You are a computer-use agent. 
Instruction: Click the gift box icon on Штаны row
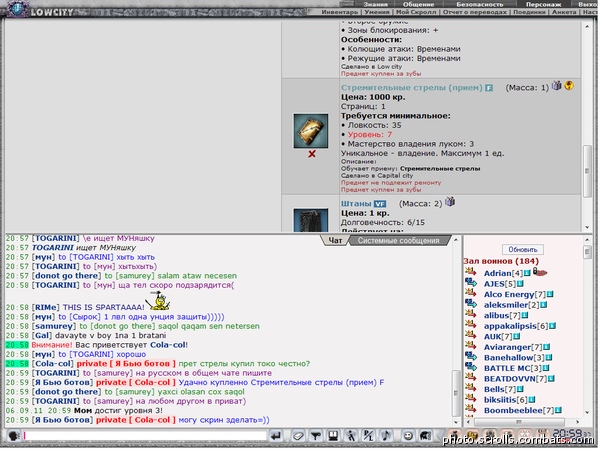[x=450, y=202]
